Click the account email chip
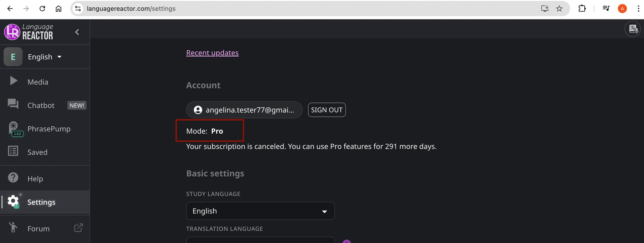 [244, 110]
